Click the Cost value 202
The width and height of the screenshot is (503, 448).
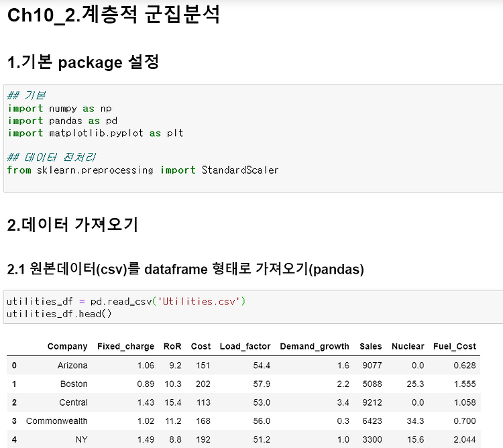click(x=203, y=384)
